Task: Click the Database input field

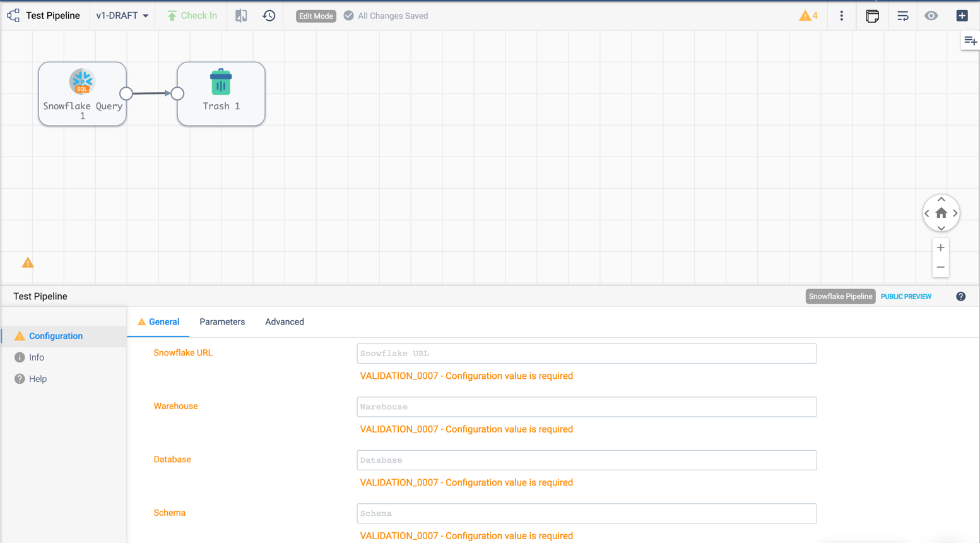Action: [587, 460]
